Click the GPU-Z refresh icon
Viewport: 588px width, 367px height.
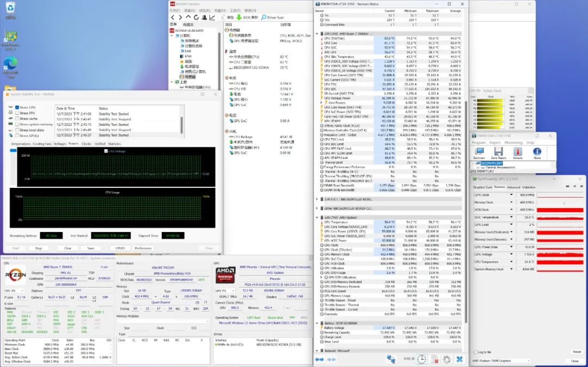point(574,186)
